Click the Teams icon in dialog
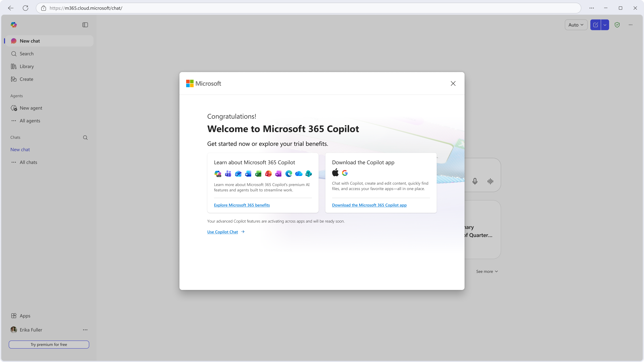The image size is (644, 362). (x=228, y=174)
